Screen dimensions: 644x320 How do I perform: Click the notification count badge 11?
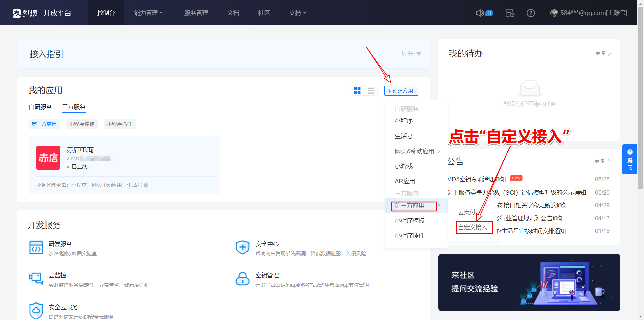489,13
